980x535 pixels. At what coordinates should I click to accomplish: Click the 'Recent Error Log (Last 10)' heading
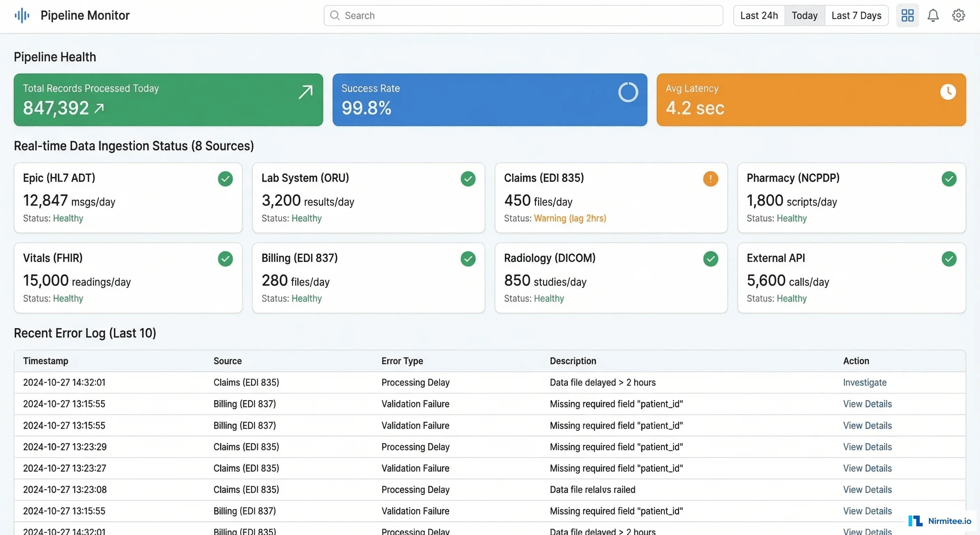click(85, 333)
